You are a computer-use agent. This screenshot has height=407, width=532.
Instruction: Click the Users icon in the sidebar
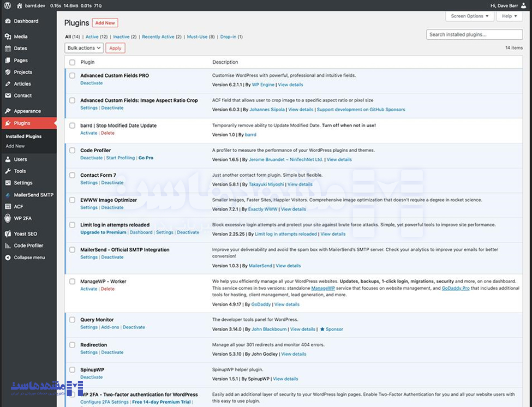[8, 159]
